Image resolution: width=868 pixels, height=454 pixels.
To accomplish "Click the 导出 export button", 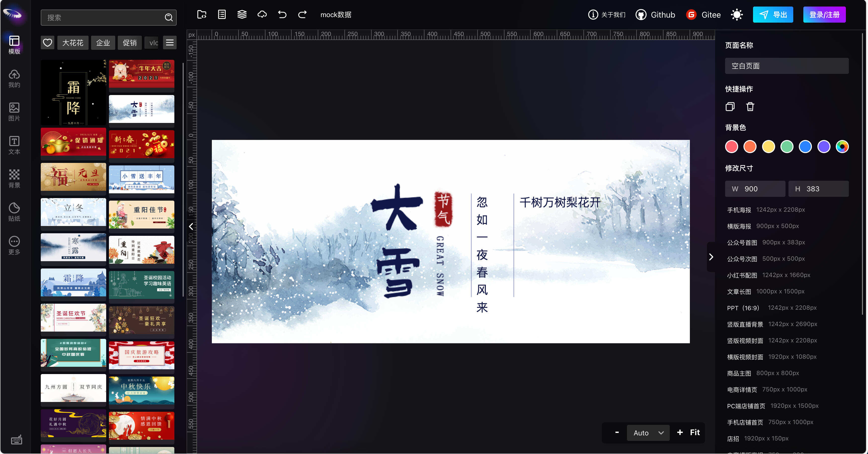I will click(x=773, y=15).
